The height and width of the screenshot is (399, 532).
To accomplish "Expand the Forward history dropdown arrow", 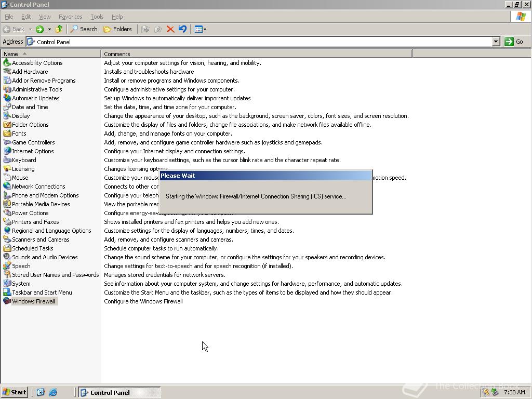I will 49,29.
